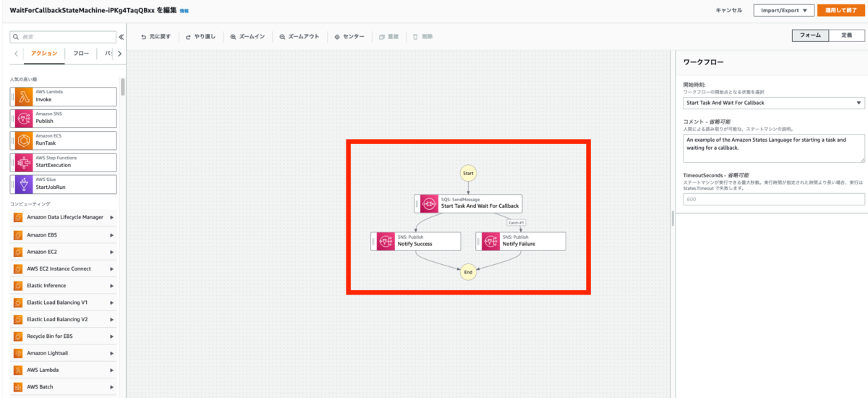Click the AWS Lambda service icon in list
The width and height of the screenshot is (868, 398).
coord(17,370)
